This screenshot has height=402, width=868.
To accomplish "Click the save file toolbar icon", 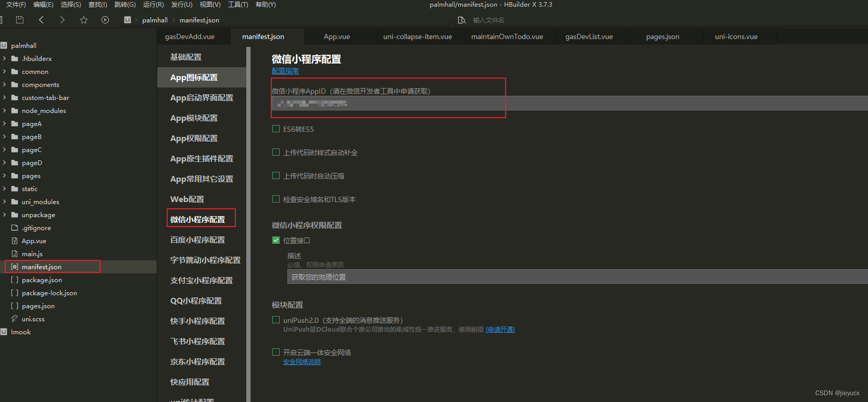I will [x=20, y=20].
